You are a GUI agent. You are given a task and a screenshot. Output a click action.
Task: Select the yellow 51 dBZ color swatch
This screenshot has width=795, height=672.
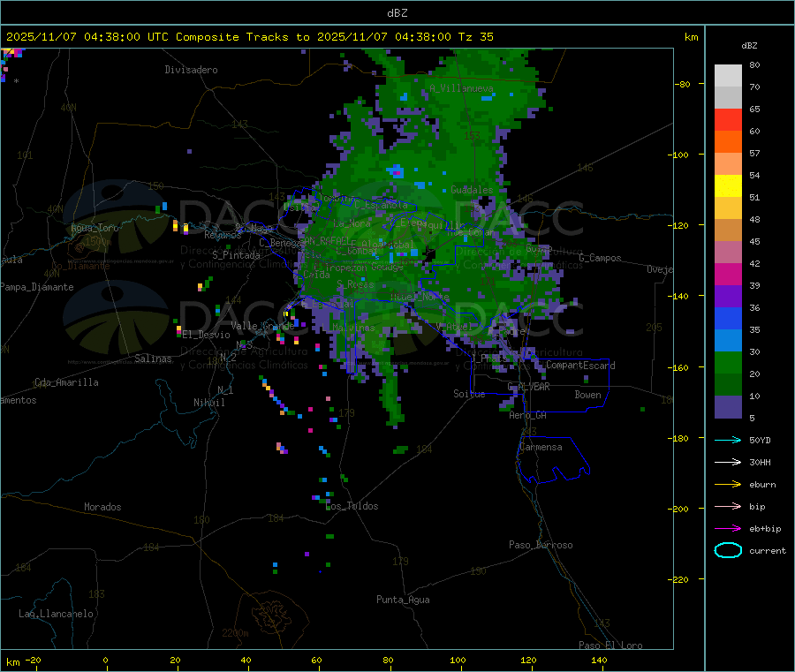coord(728,186)
